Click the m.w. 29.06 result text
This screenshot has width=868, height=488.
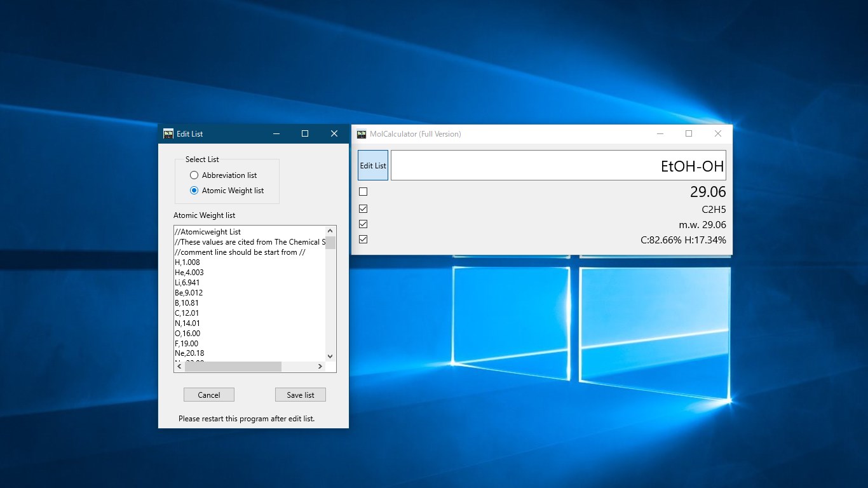tap(702, 225)
